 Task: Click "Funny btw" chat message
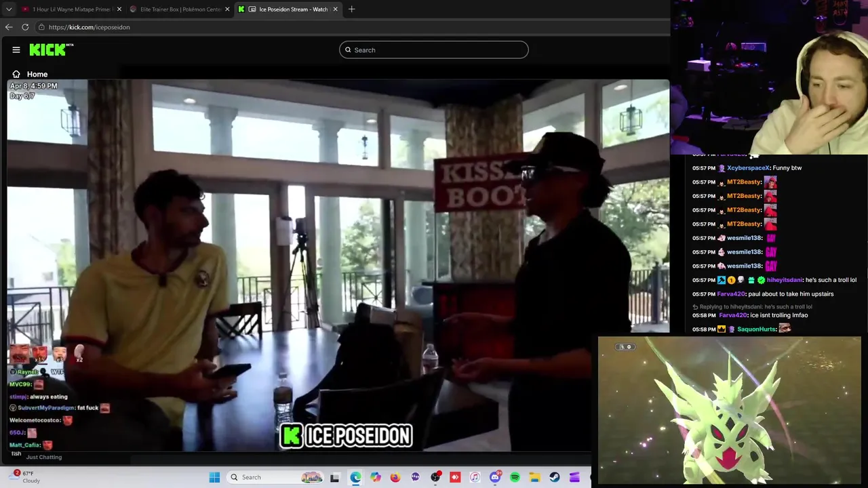coord(787,168)
